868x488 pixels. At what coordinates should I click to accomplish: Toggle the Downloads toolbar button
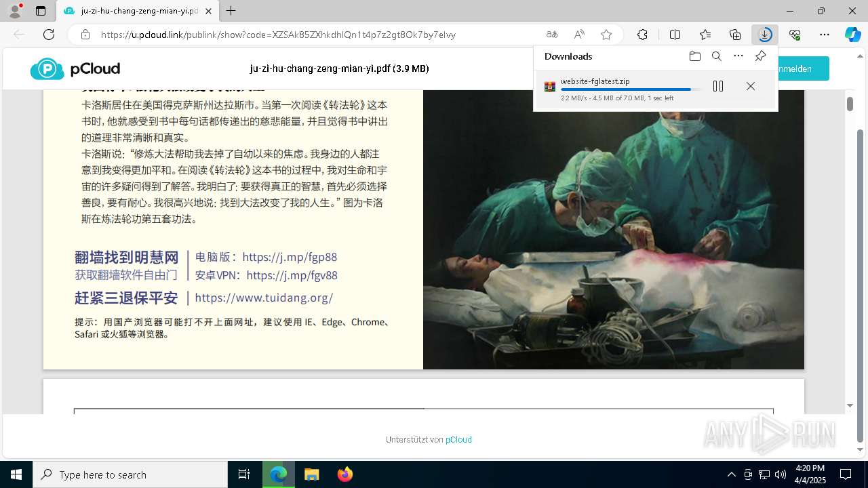[765, 35]
